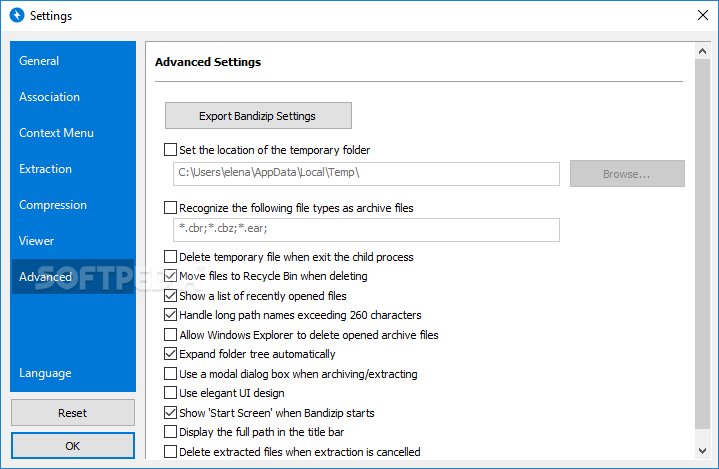Uncheck Show 'Start Screen' when Bandizip starts
The image size is (719, 469).
(x=171, y=413)
